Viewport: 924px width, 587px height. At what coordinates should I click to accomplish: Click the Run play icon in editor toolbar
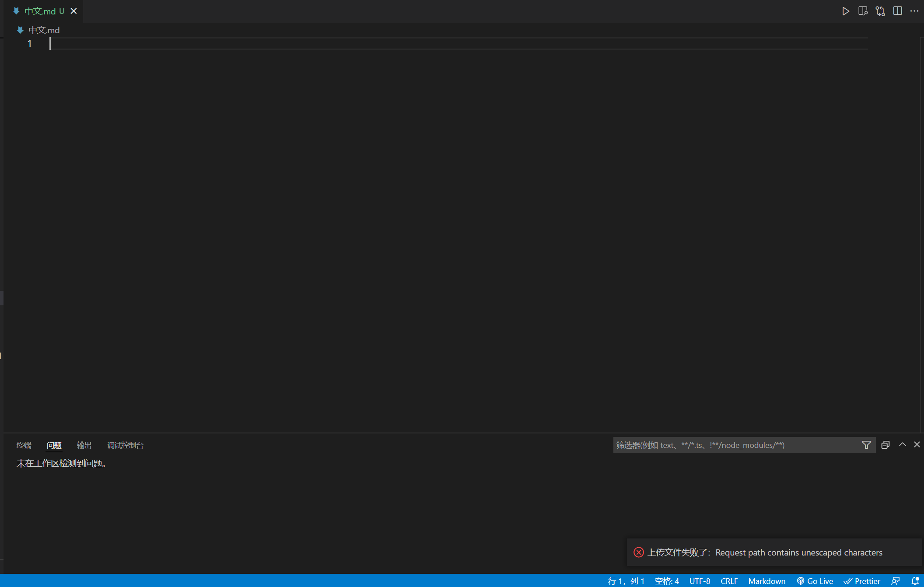(x=846, y=11)
